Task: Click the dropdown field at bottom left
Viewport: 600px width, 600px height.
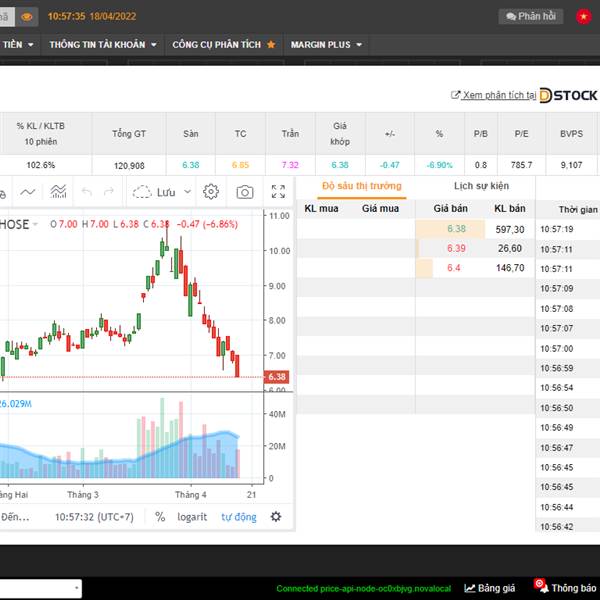Action: [40, 588]
